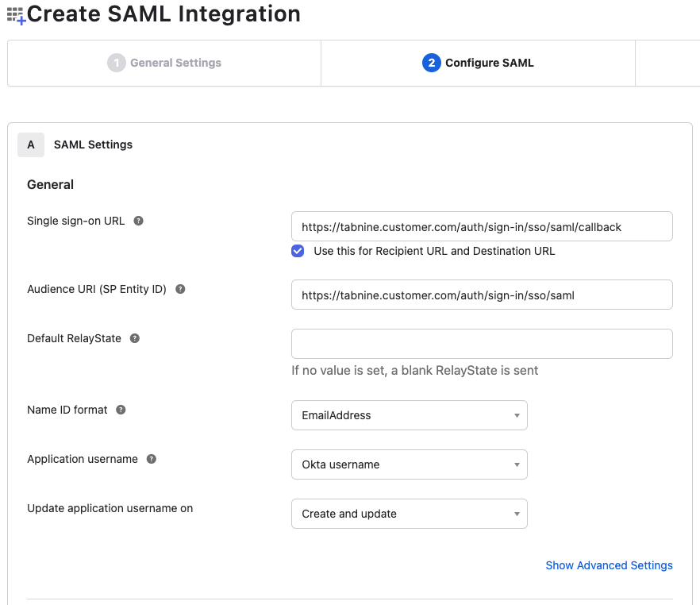Focus the Audience URI input field
700x605 pixels.
point(482,295)
